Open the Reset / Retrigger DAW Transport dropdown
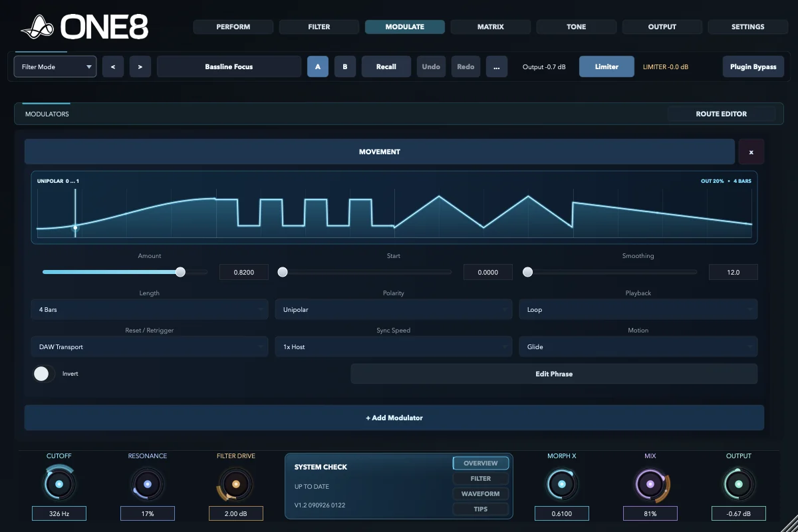 [x=150, y=347]
